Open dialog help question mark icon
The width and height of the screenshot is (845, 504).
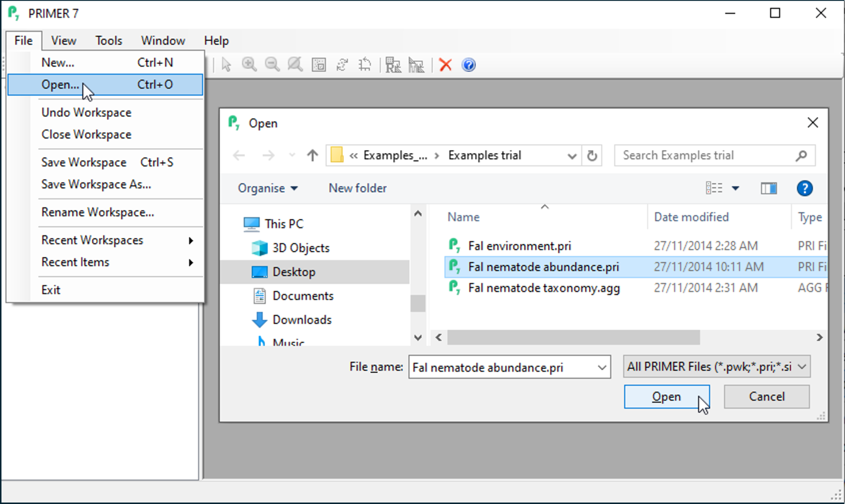(x=805, y=188)
